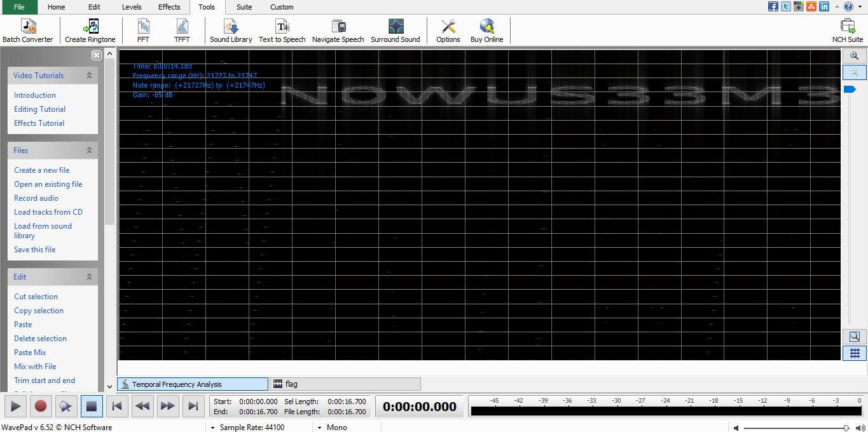
Task: Open the Sound Library
Action: (231, 30)
